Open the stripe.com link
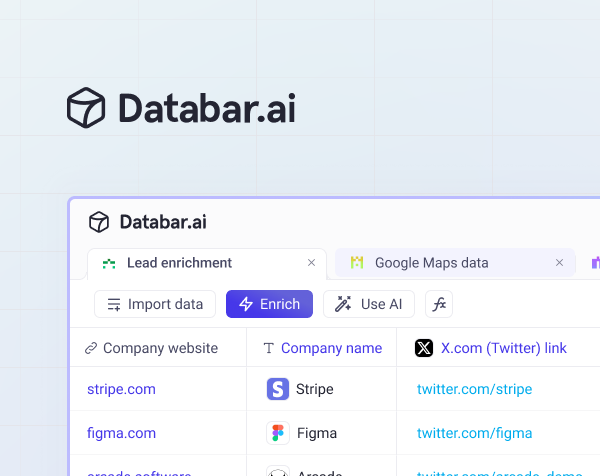The width and height of the screenshot is (600, 476). click(121, 389)
